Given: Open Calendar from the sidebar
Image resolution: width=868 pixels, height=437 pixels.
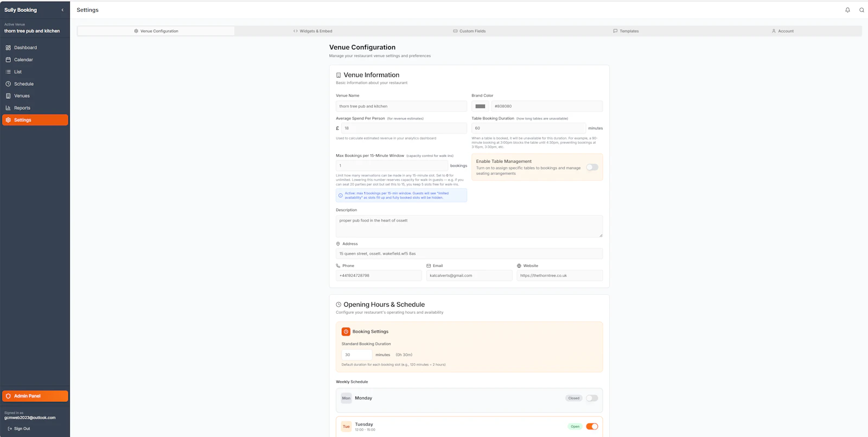Looking at the screenshot, I should coord(35,60).
